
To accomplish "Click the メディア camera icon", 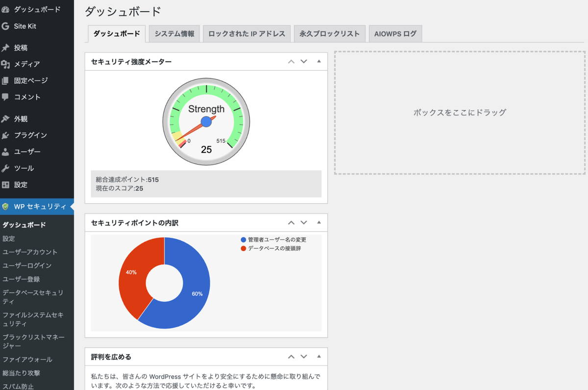I will tap(7, 64).
